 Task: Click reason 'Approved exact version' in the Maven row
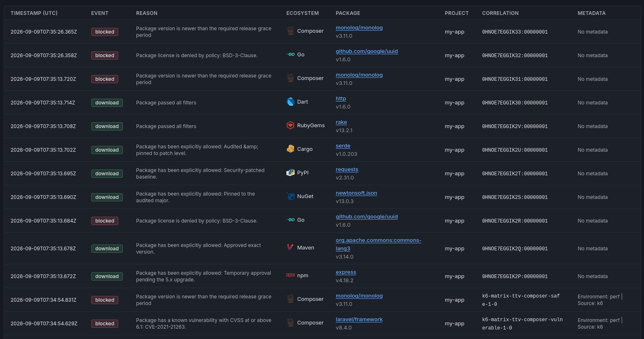click(198, 249)
